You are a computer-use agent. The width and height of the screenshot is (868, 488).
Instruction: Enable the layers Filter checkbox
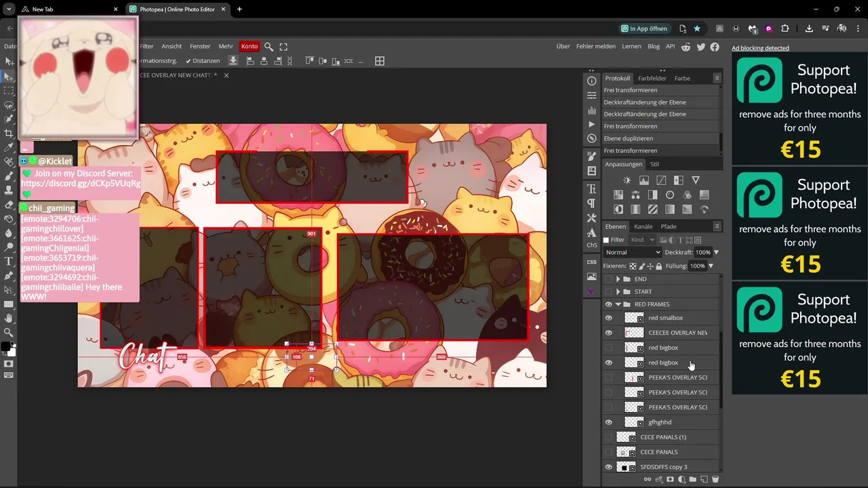tap(606, 240)
